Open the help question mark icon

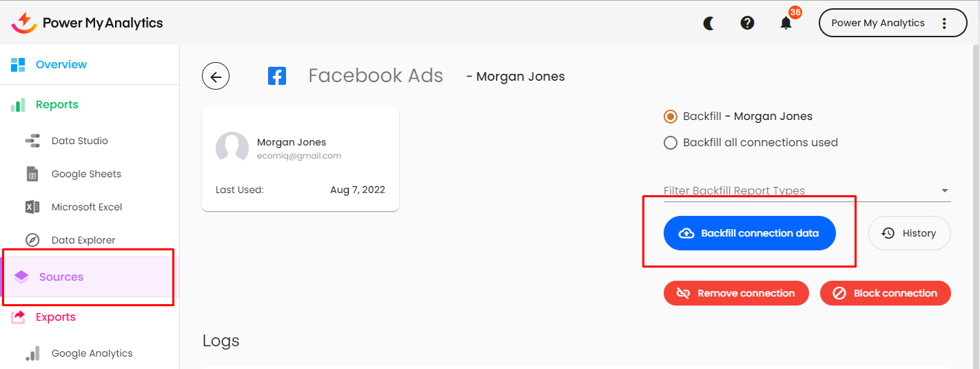747,23
